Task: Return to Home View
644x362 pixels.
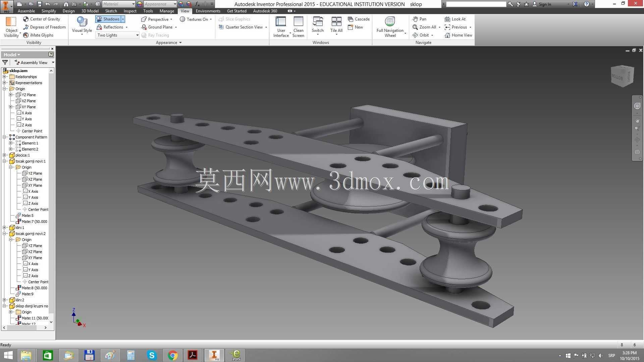Action: tap(458, 35)
